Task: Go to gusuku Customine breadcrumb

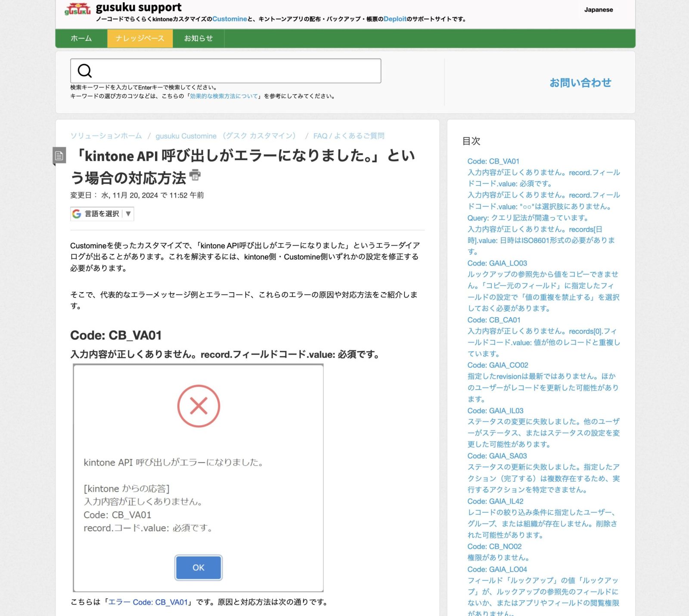Action: click(x=227, y=136)
